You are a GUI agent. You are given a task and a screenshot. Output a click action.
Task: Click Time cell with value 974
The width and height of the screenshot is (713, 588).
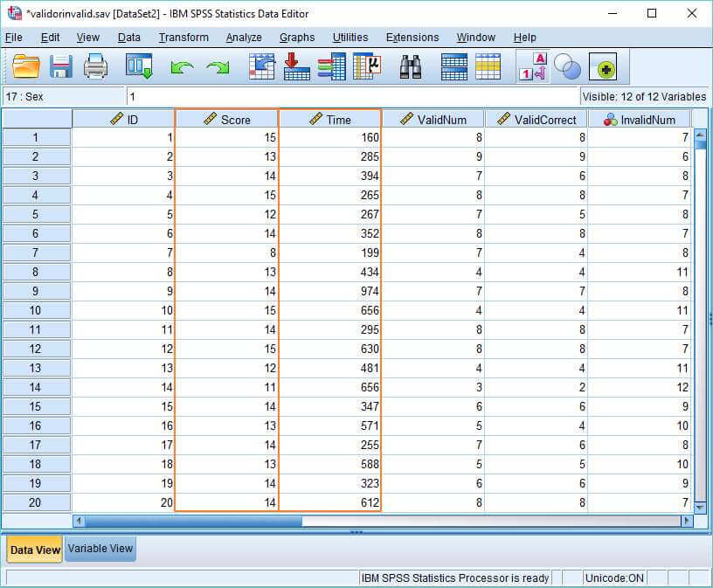(x=329, y=291)
